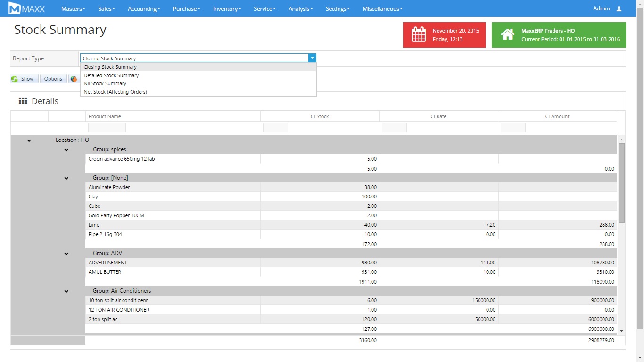Click the Product Name filter field
The width and height of the screenshot is (644, 362).
click(x=107, y=128)
